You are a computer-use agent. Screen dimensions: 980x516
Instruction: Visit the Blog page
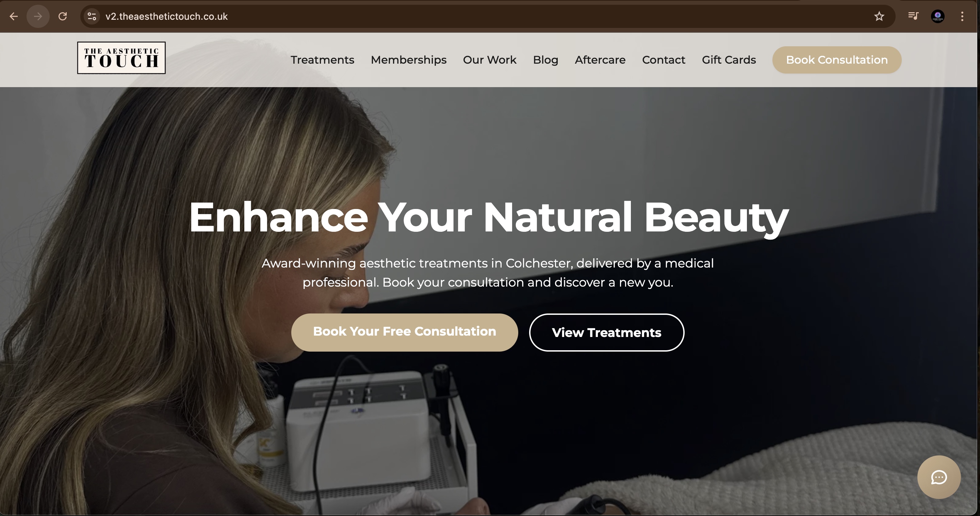point(545,60)
